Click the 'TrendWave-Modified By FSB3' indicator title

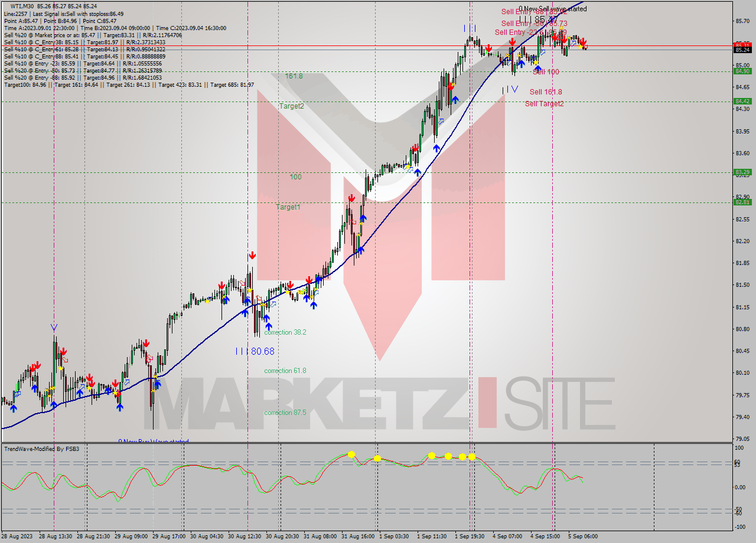click(42, 449)
